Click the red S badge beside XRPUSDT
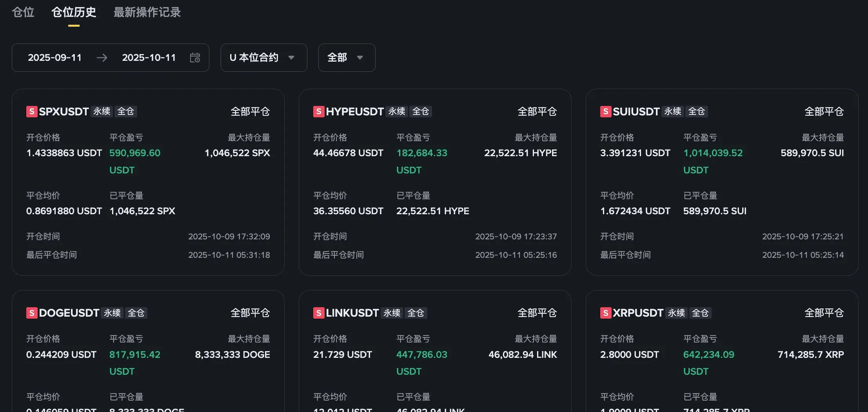The height and width of the screenshot is (412, 868). coord(606,313)
